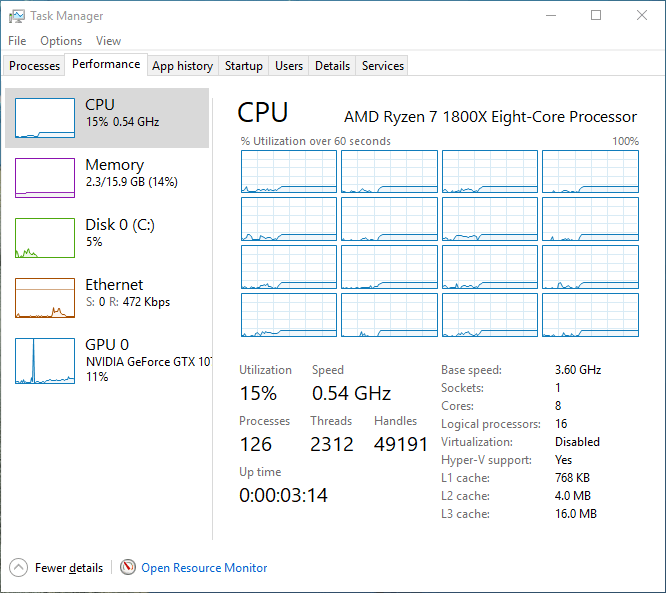Click the Task Manager title bar icon
Screen dimensions: 666x593
click(x=17, y=16)
